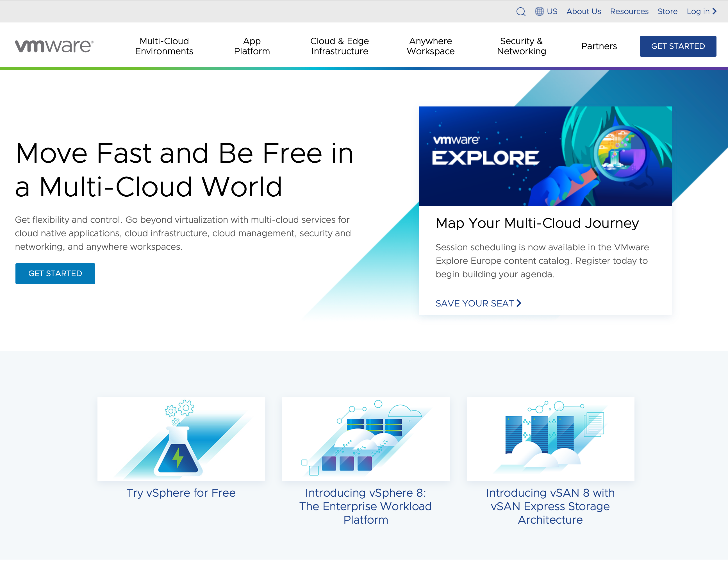
Task: Click the 'Get flexibility and control' paragraph
Action: (x=183, y=233)
